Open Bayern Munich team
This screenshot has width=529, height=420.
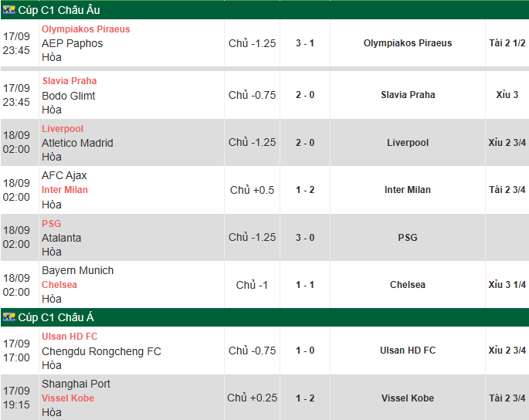click(x=77, y=270)
